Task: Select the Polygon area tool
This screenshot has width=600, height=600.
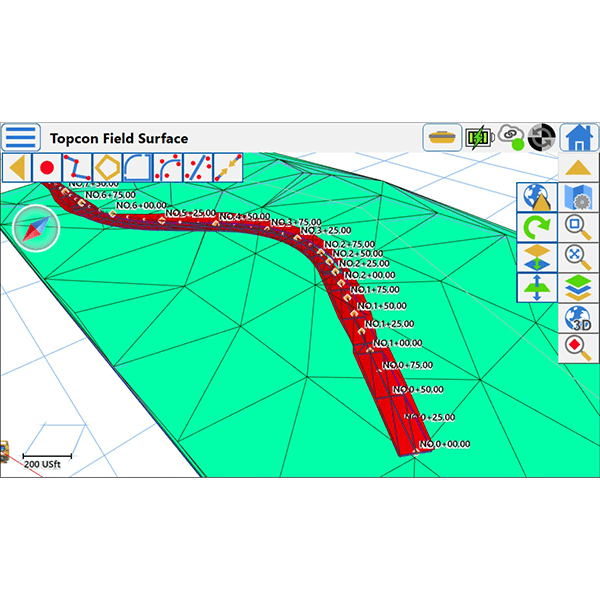Action: tap(107, 168)
